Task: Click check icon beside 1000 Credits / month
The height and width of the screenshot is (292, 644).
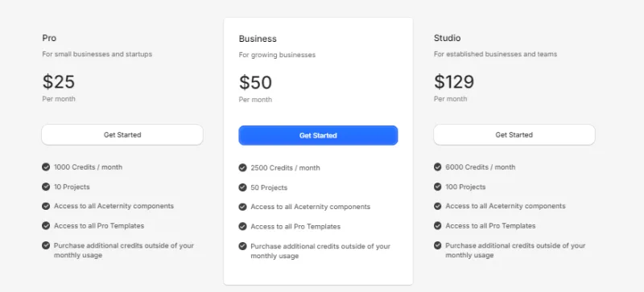Action: pyautogui.click(x=46, y=167)
